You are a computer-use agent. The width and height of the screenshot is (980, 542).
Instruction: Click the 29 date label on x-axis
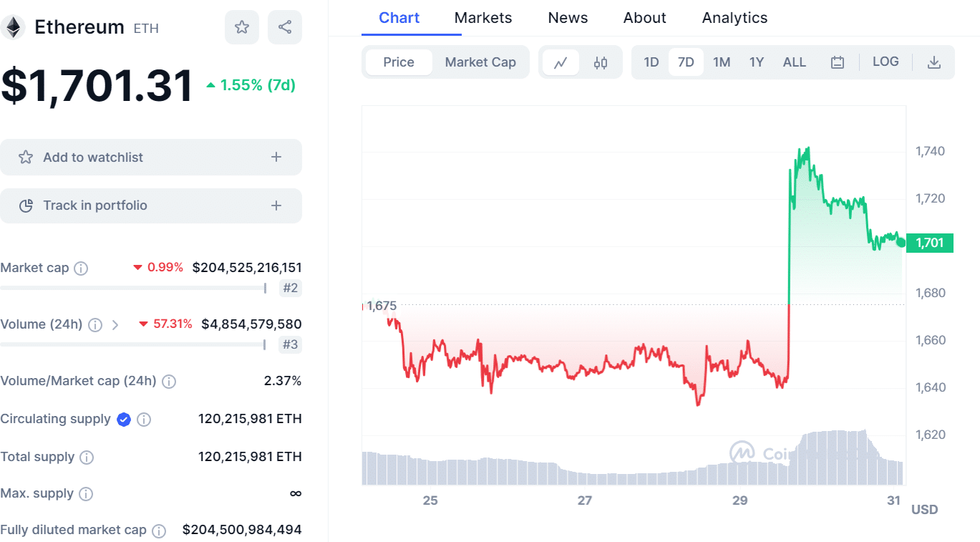pyautogui.click(x=740, y=500)
